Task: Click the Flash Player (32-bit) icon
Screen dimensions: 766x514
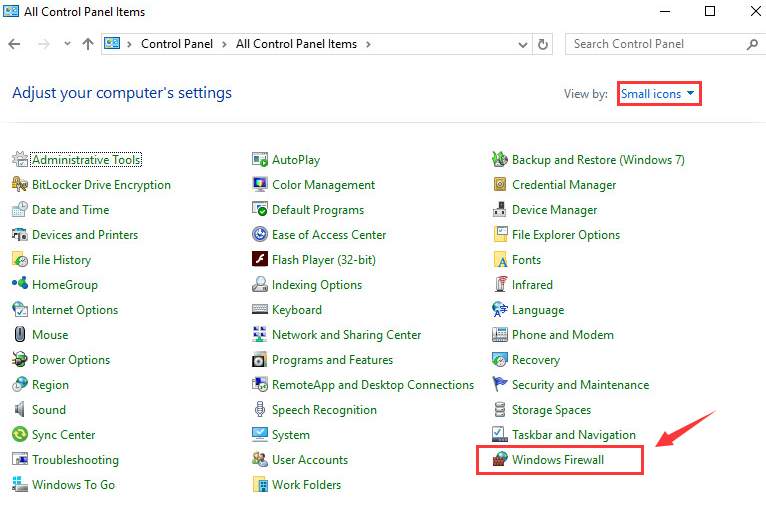Action: click(x=260, y=260)
